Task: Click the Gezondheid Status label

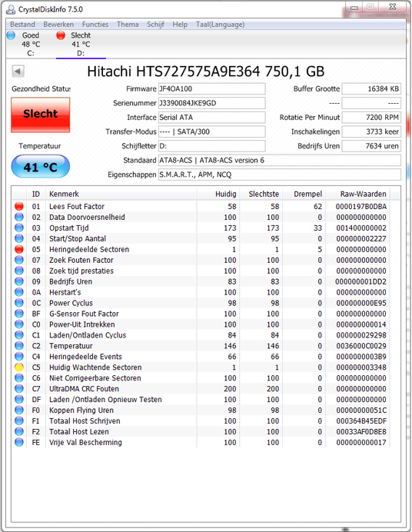Action: coord(41,89)
